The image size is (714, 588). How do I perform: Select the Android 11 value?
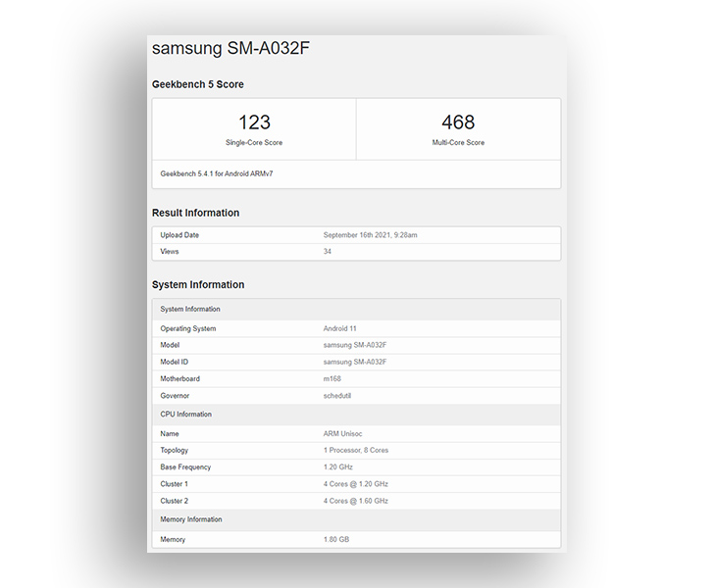pyautogui.click(x=339, y=328)
